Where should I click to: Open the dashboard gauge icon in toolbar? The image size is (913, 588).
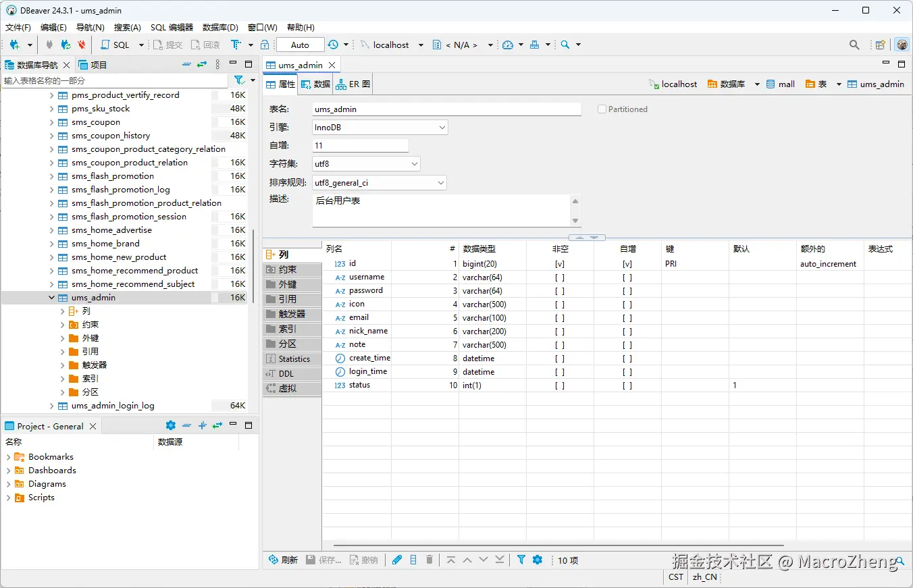(x=508, y=45)
